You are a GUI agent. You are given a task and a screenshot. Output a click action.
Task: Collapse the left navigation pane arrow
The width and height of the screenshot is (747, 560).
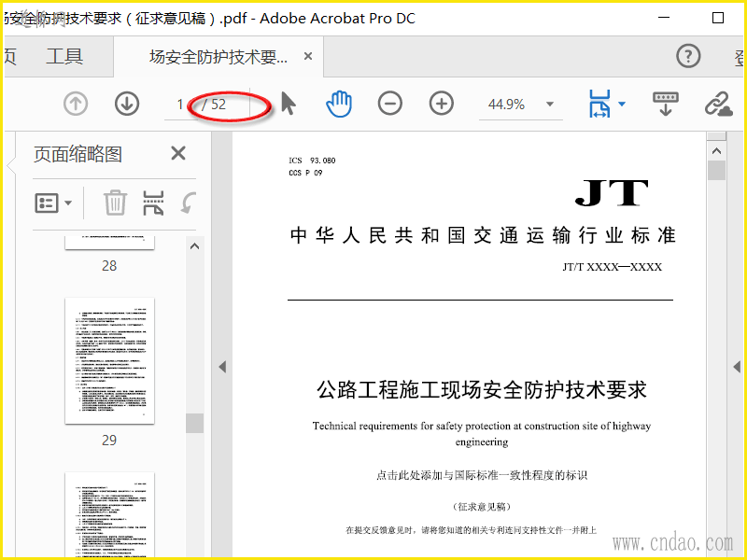pyautogui.click(x=222, y=367)
